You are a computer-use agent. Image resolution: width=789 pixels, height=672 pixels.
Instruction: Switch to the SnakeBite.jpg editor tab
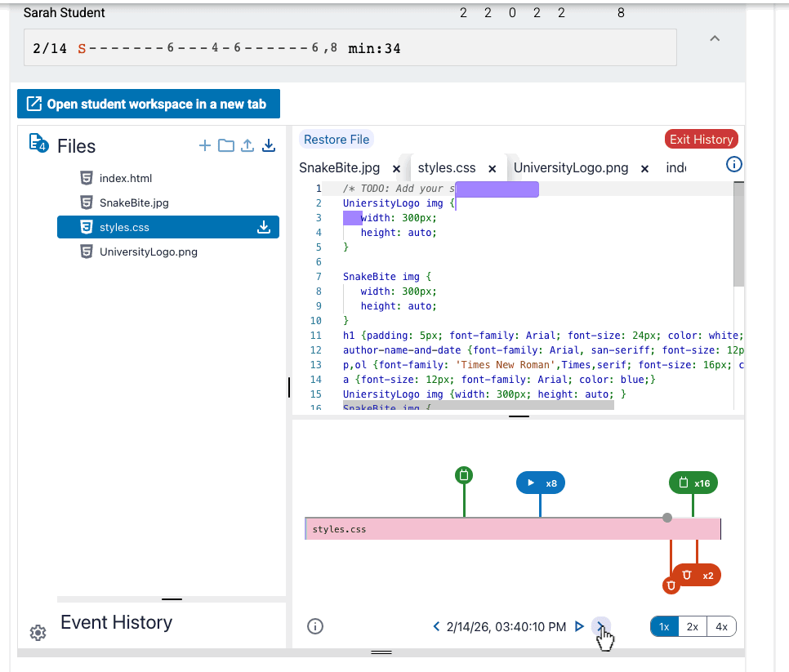(339, 168)
